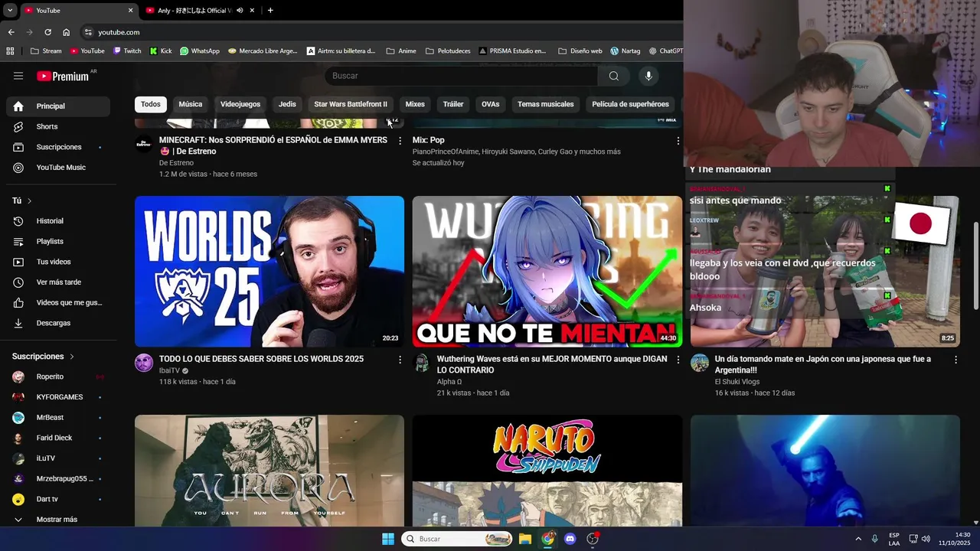Screen dimensions: 980x551
Task: Expand Mostrar más subscriptions
Action: pyautogui.click(x=58, y=520)
